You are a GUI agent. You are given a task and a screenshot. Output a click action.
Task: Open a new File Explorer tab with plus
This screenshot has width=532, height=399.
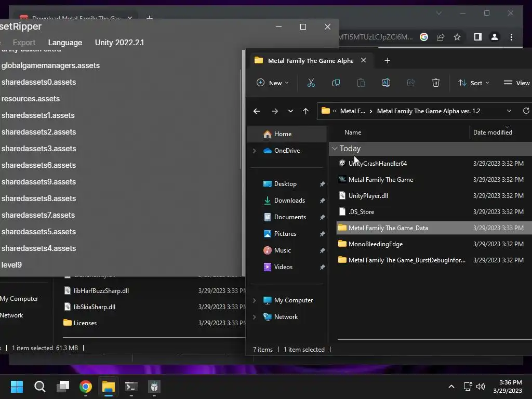(x=387, y=60)
